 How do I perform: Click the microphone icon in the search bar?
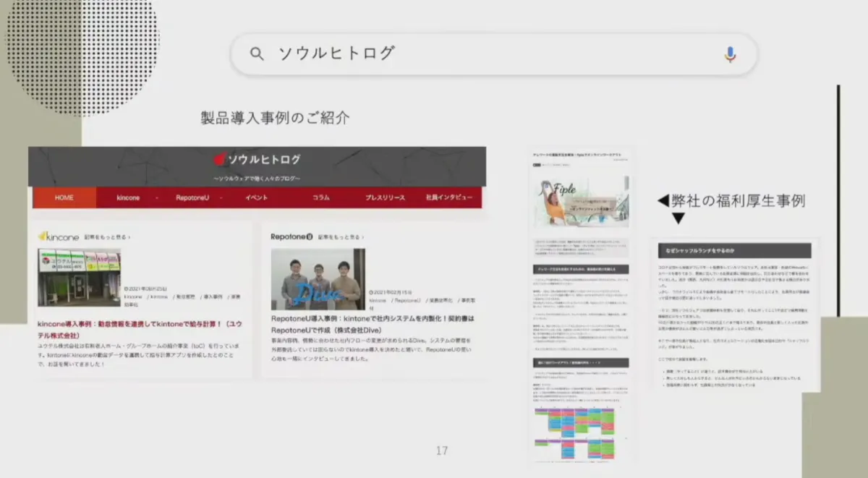point(731,54)
